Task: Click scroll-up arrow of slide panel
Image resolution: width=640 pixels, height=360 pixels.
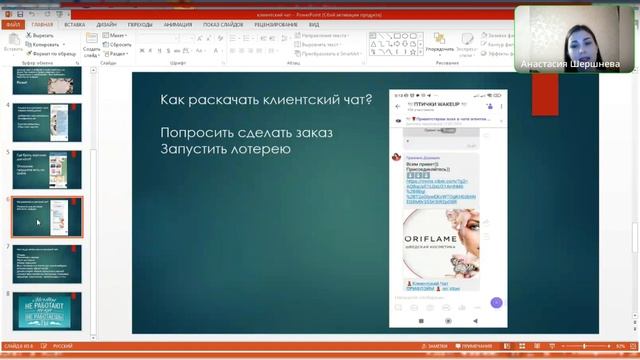Action: point(93,70)
